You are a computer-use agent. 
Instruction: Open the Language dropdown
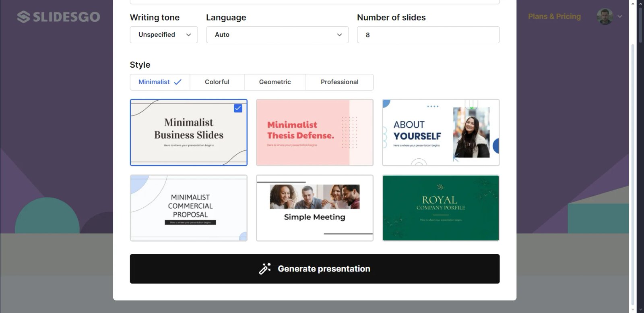click(x=277, y=35)
